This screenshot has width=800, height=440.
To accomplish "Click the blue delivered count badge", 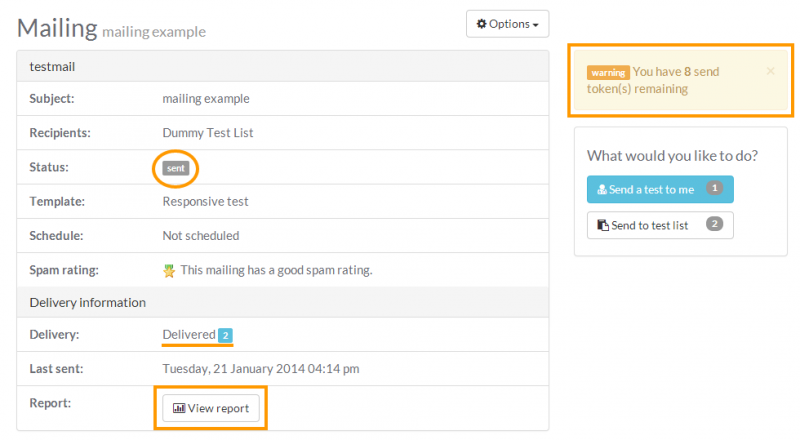I will tap(226, 335).
